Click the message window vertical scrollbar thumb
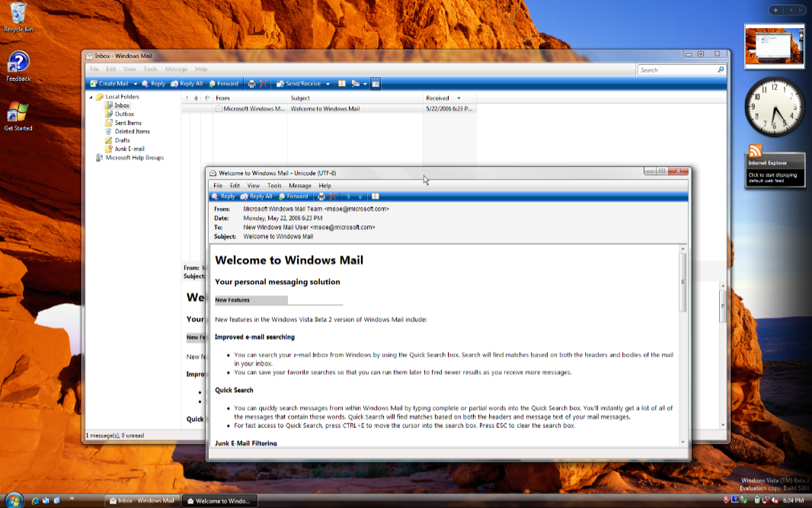This screenshot has width=812, height=508. click(x=683, y=283)
